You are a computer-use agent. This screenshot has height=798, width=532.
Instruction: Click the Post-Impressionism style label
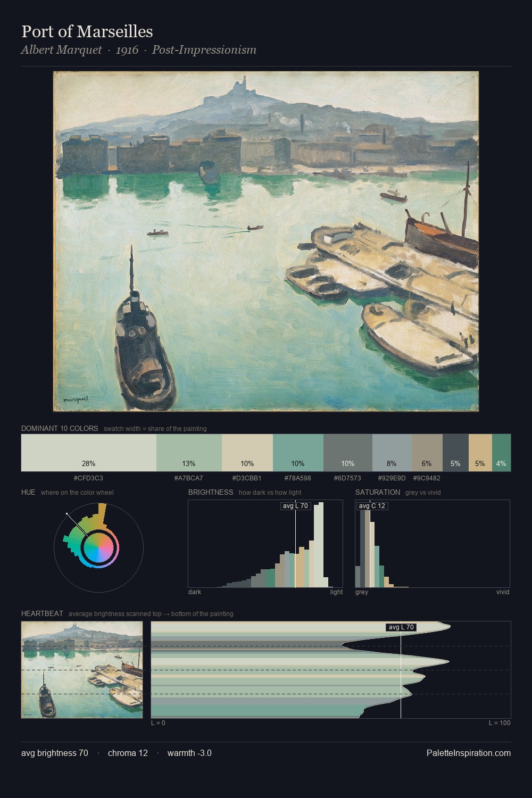pos(204,50)
